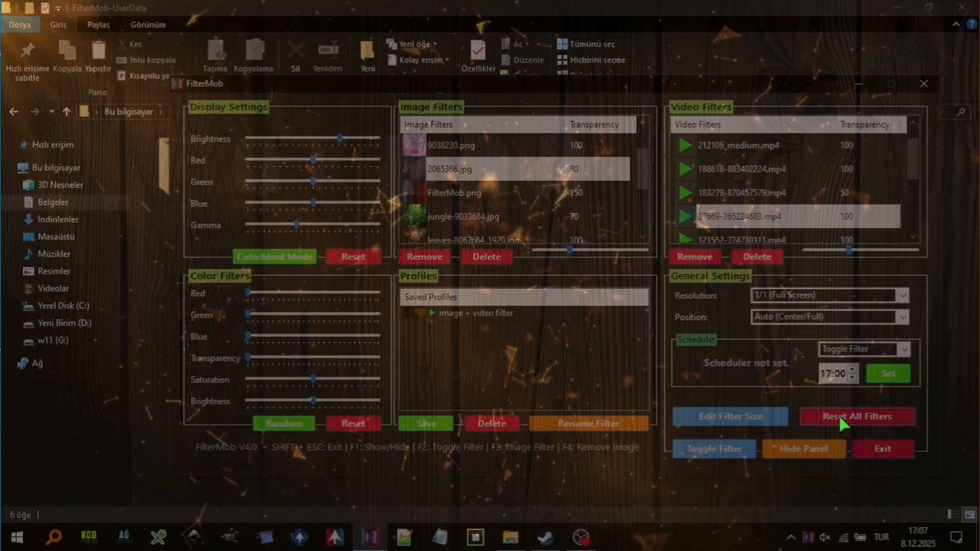Adjust the Gamma slider in Display Settings
This screenshot has height=551, width=980.
298,224
